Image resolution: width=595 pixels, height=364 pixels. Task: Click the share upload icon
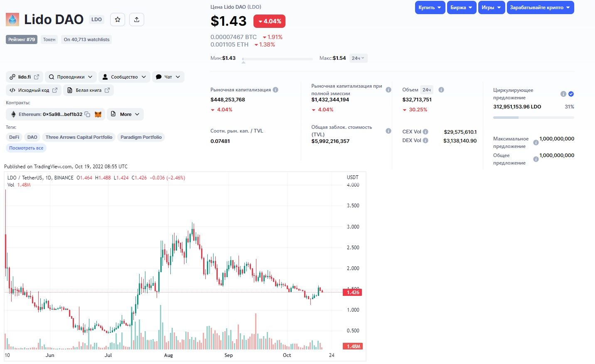[137, 20]
